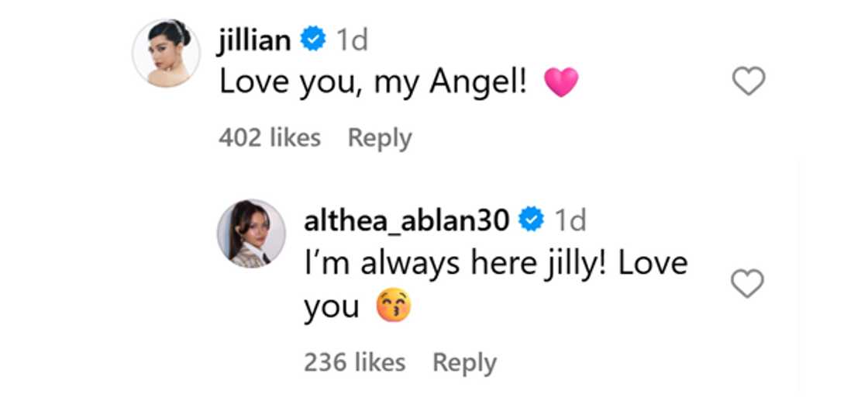Screen dimensions: 868x398
Task: Open the althea_ablan30 username link
Action: coord(407,222)
